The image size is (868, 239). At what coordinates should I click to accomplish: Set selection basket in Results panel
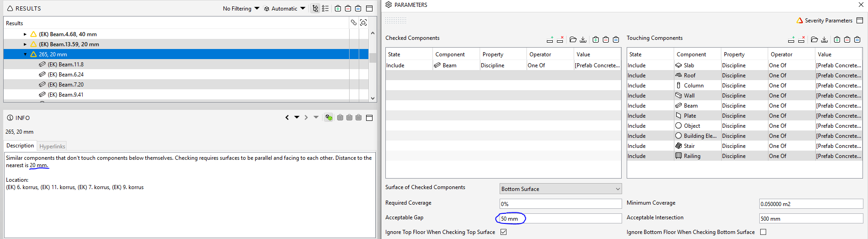coord(358,8)
